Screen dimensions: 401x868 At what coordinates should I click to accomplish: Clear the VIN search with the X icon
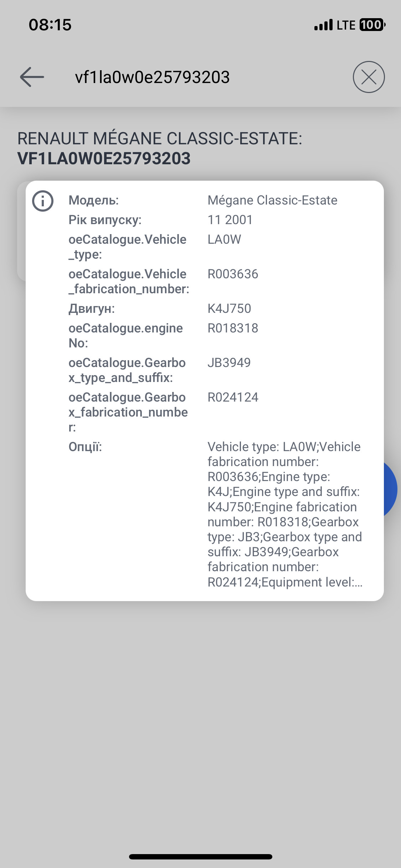[x=369, y=77]
